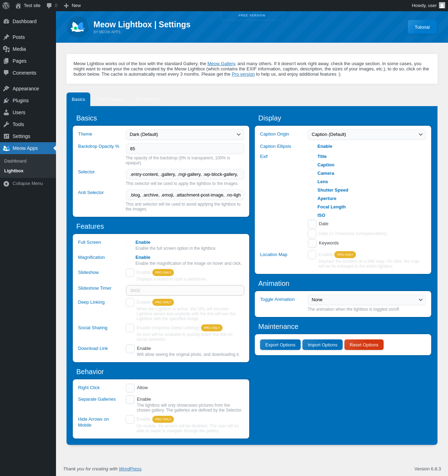Follow the Meow Gallery link
Screen dimensions: 448x476
point(221,64)
